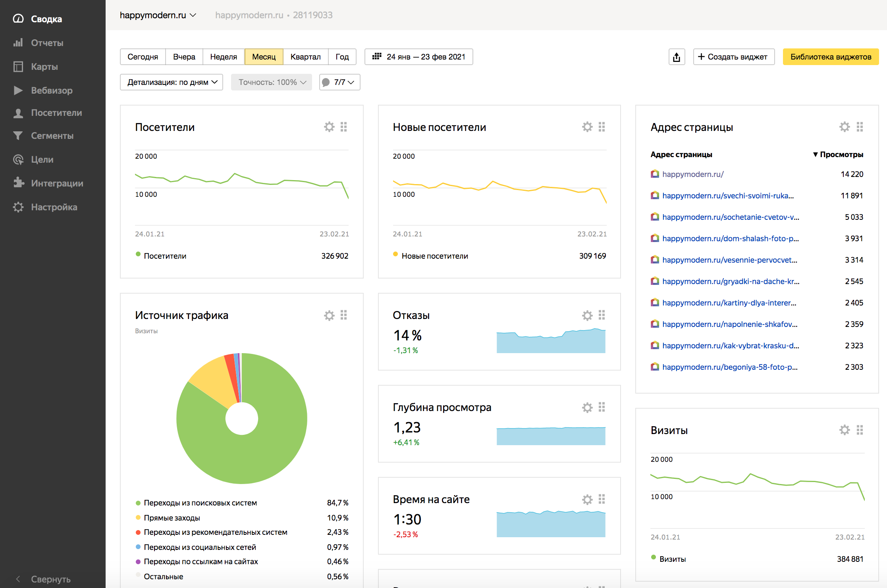Open Отчеты in the sidebar menu

pyautogui.click(x=47, y=43)
